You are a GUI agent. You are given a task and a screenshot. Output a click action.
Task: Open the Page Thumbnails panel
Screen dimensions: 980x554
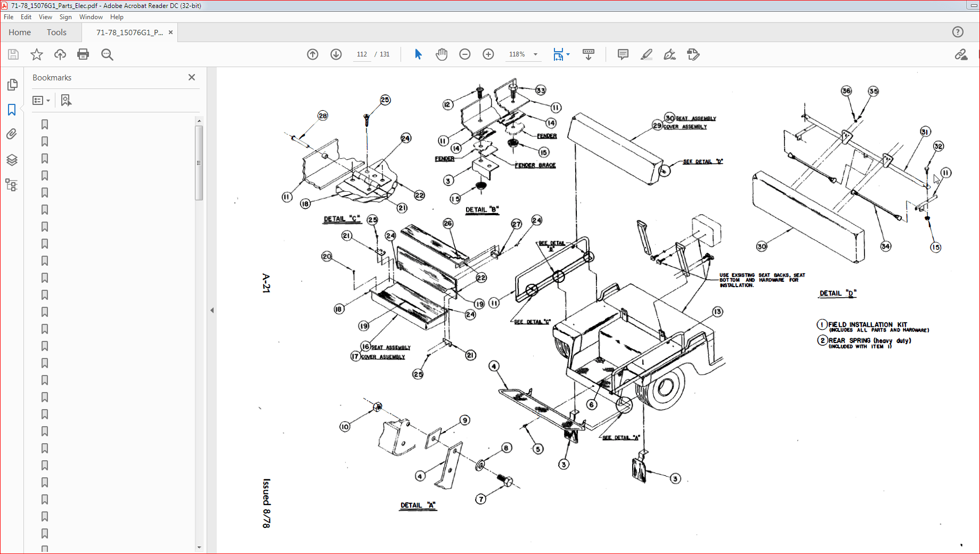[x=12, y=84]
